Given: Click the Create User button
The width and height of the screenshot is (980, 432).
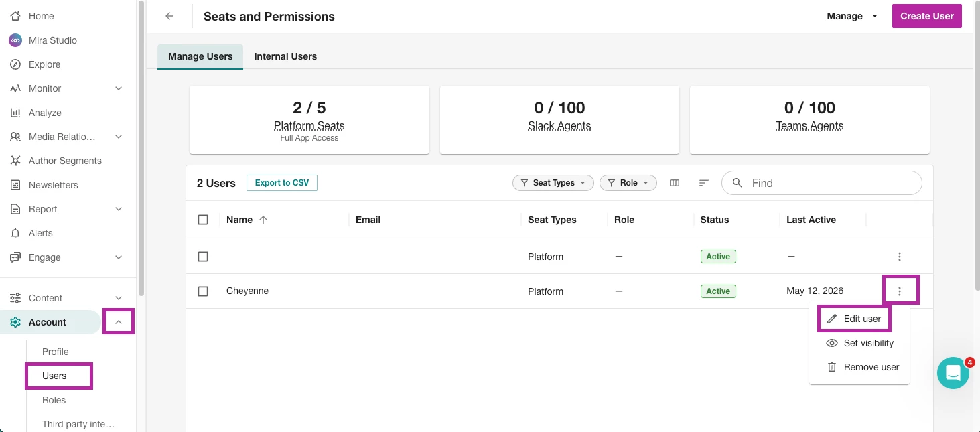Looking at the screenshot, I should (x=927, y=16).
